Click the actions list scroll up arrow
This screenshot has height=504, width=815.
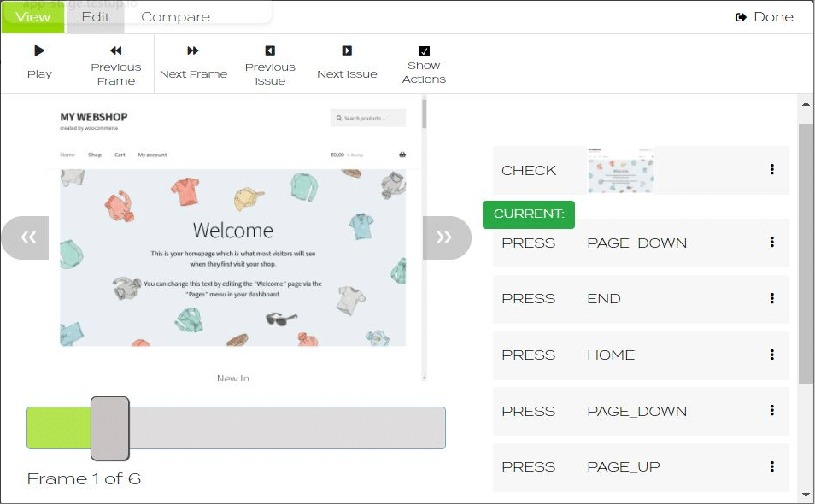point(806,104)
